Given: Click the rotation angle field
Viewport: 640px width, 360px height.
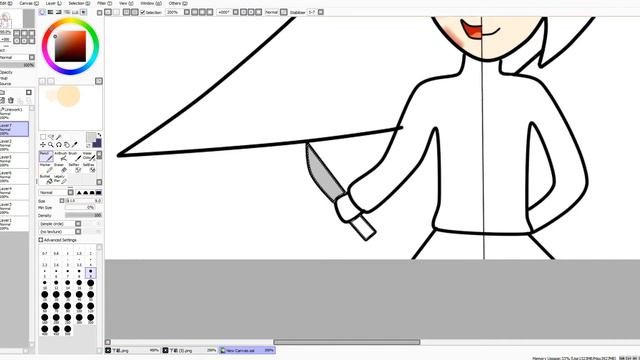Looking at the screenshot, I should 224,12.
